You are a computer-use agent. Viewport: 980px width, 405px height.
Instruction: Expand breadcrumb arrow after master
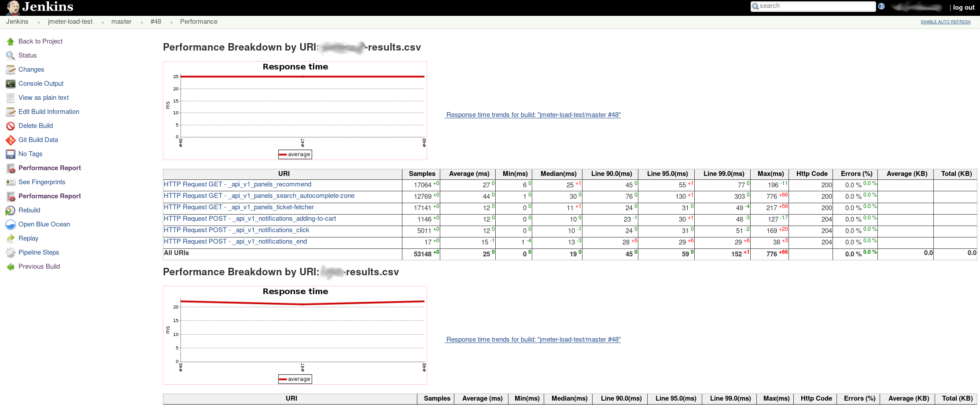click(x=142, y=22)
